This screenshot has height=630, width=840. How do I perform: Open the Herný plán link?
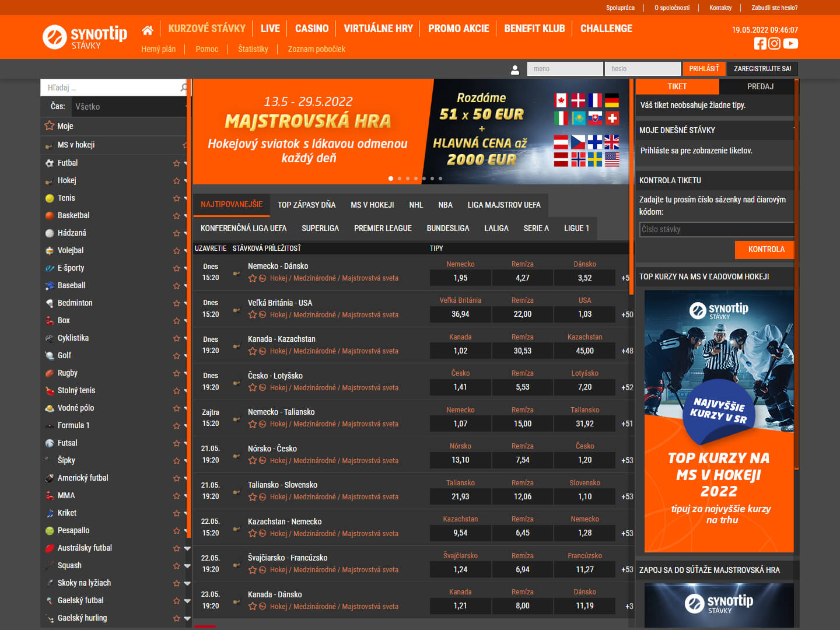(158, 49)
